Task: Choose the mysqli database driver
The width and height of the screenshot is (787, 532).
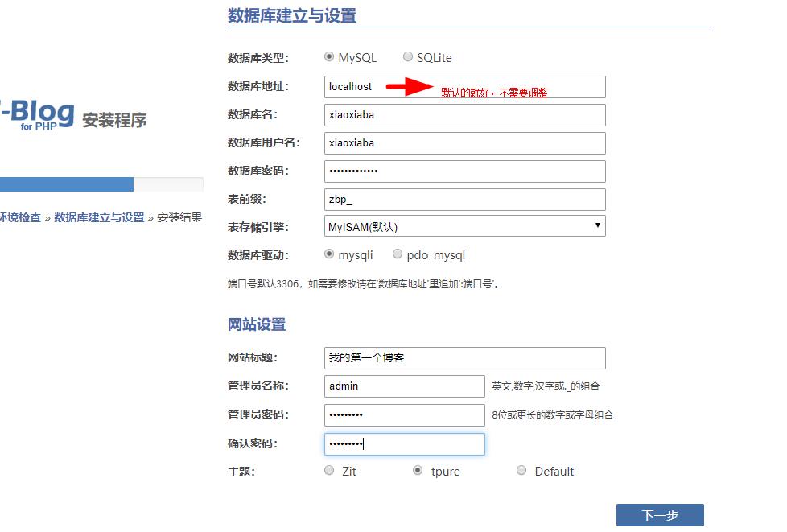Action: click(329, 254)
